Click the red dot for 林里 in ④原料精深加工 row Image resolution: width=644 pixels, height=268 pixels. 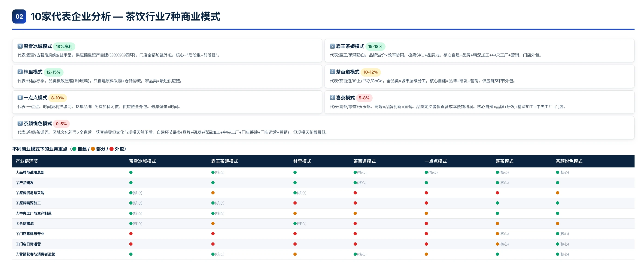(295, 203)
